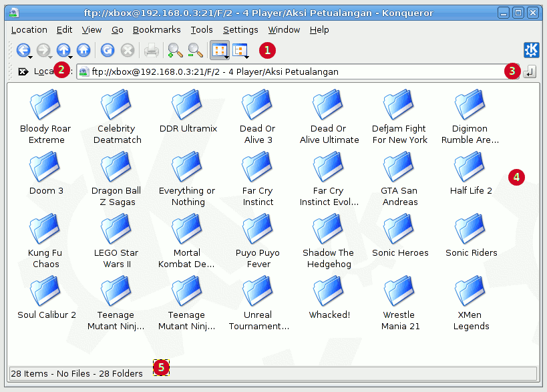The width and height of the screenshot is (547, 392).
Task: Reload the current FTP folder
Action: [108, 50]
